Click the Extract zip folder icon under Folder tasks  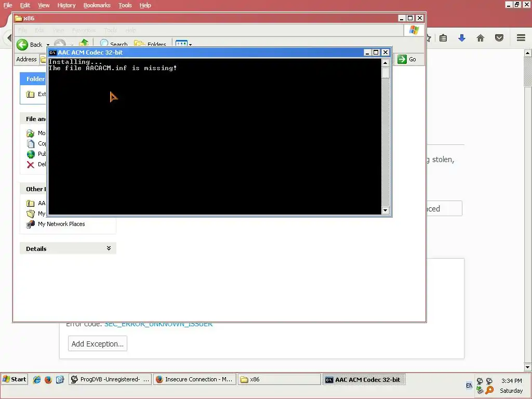[x=31, y=94]
